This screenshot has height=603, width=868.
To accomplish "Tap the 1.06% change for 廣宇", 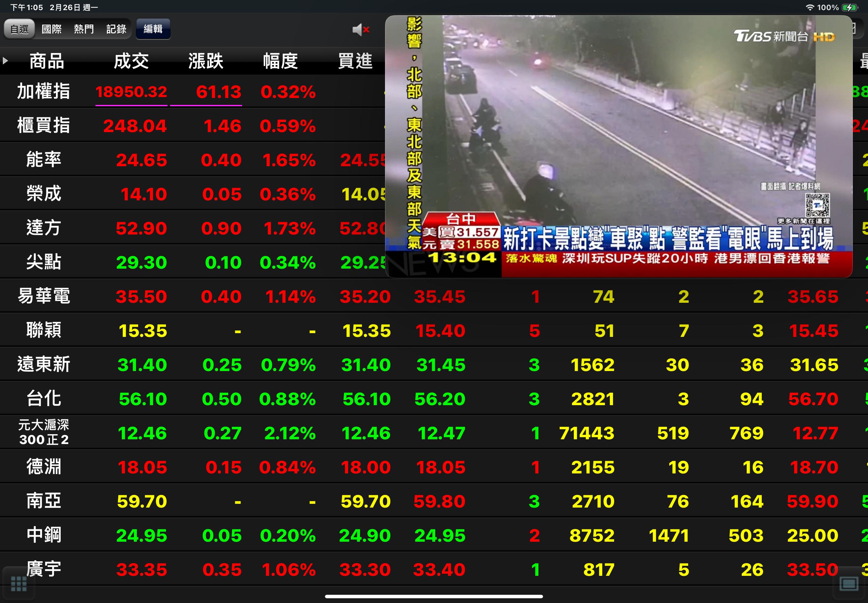I will (x=289, y=570).
